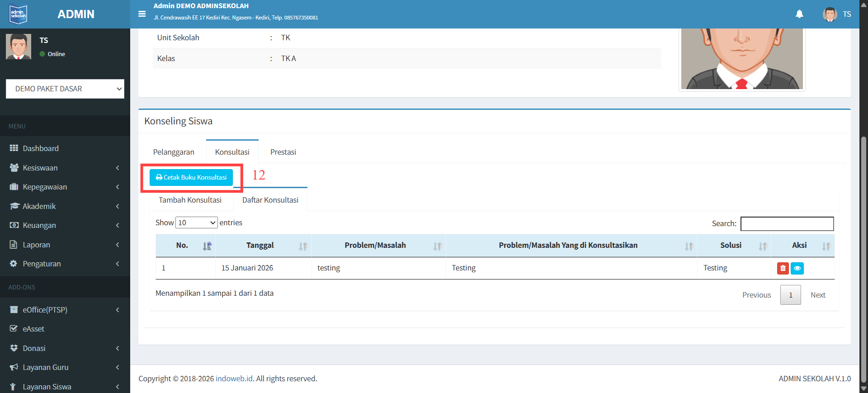Open the indoweb.id footer link
Image resolution: width=868 pixels, height=393 pixels.
coord(234,379)
